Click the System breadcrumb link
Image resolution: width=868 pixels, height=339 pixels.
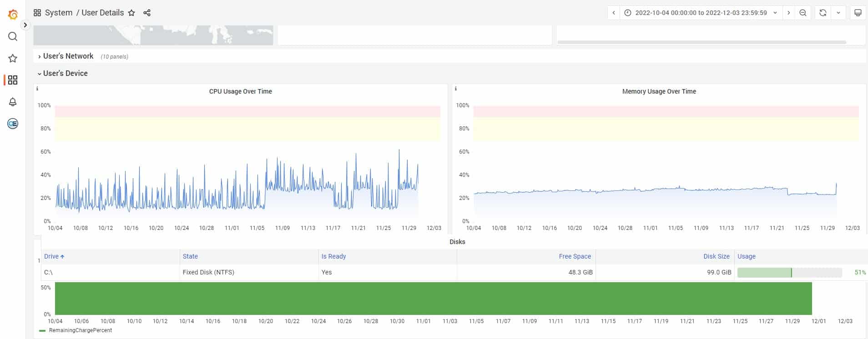click(58, 13)
